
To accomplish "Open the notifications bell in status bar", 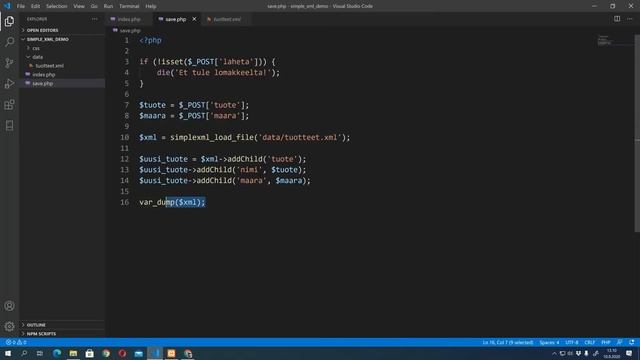I will pos(631,342).
